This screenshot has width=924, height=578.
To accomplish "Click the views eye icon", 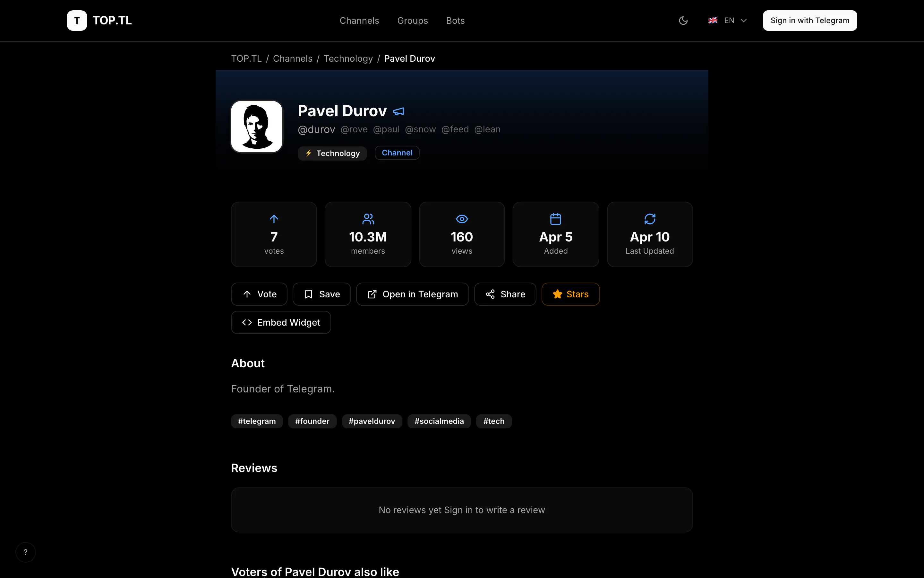I will (x=462, y=219).
